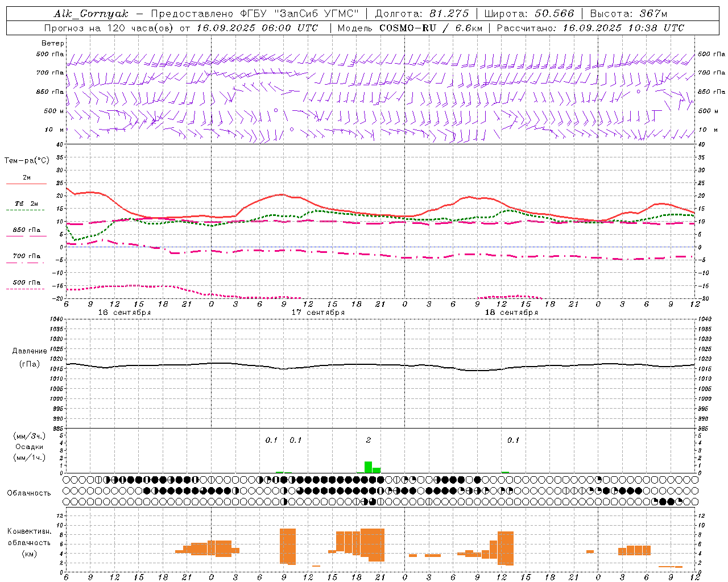Screen dimensions: 728x582
Task: Click the Высота 367м value
Action: [628, 14]
